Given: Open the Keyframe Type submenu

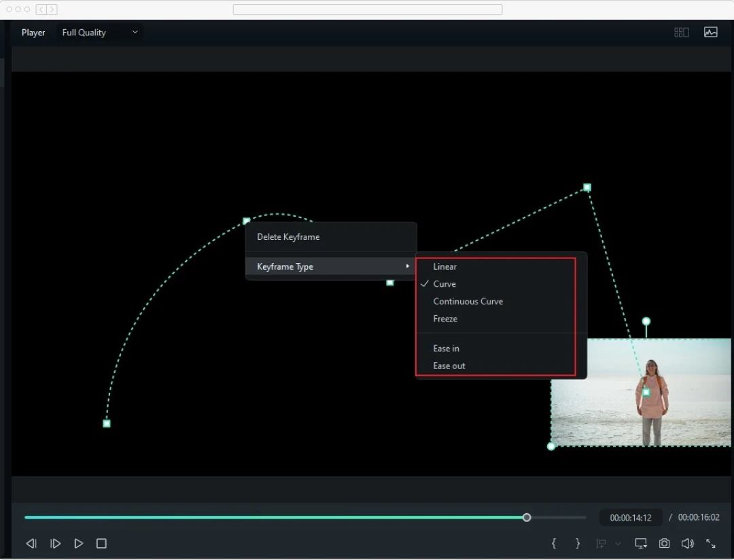Looking at the screenshot, I should pyautogui.click(x=285, y=266).
